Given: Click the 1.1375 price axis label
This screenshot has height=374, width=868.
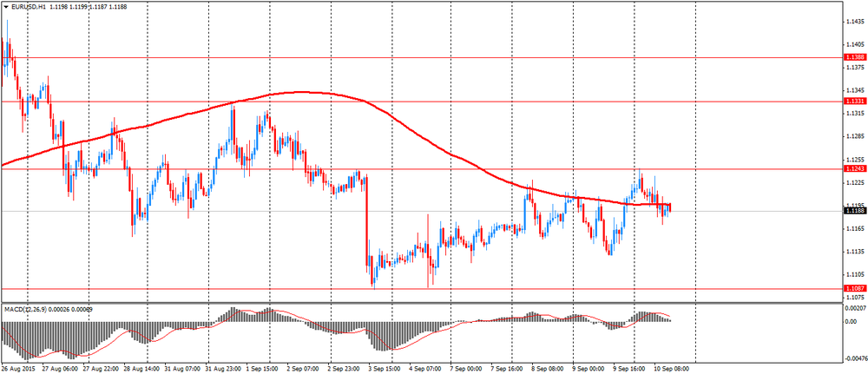Looking at the screenshot, I should click(855, 67).
